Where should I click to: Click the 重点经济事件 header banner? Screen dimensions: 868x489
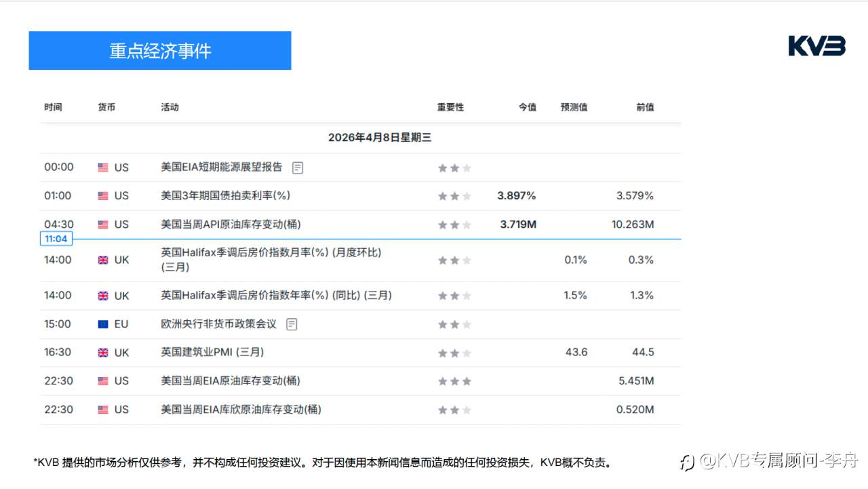click(x=160, y=50)
